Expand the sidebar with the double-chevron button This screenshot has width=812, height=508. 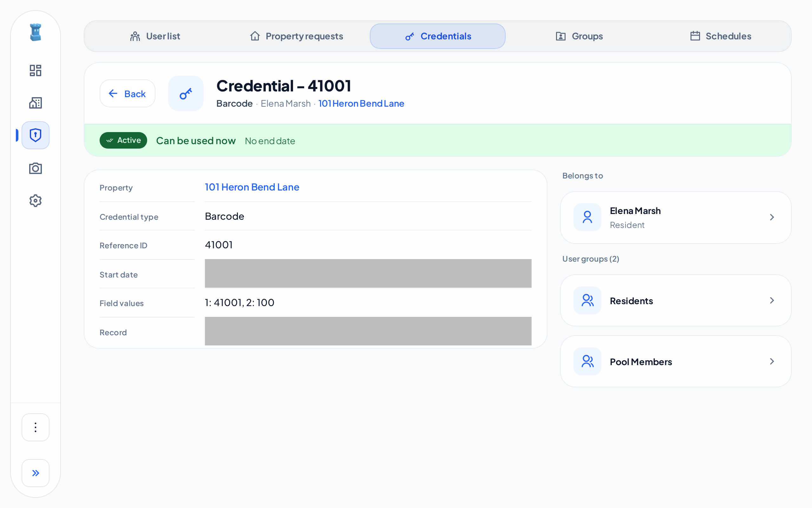pos(35,473)
